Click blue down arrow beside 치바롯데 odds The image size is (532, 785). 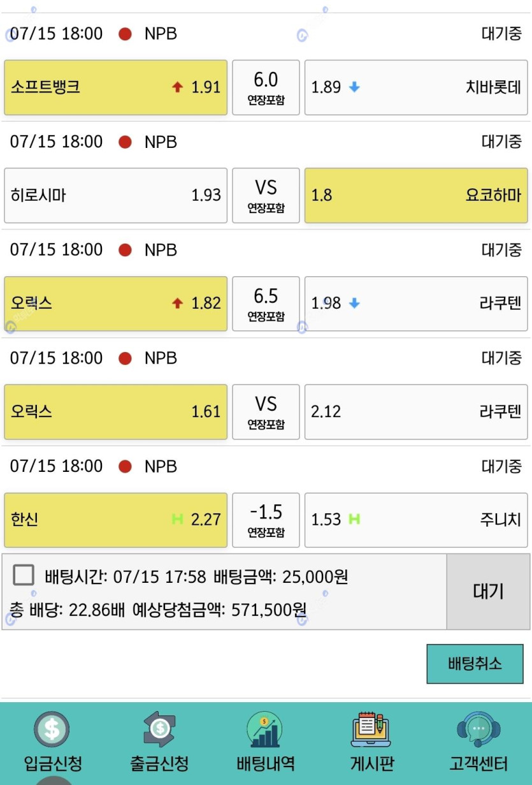(x=354, y=87)
